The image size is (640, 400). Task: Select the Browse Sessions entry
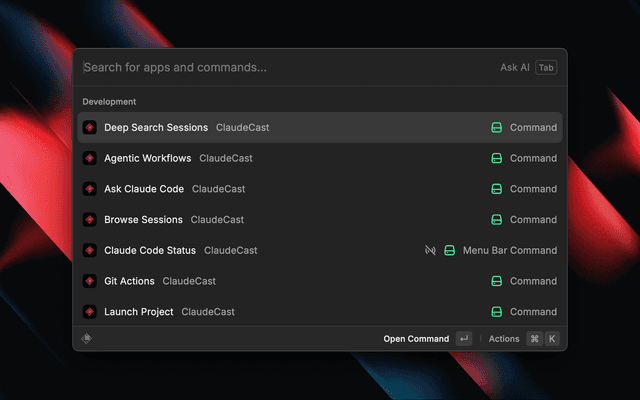pos(143,220)
